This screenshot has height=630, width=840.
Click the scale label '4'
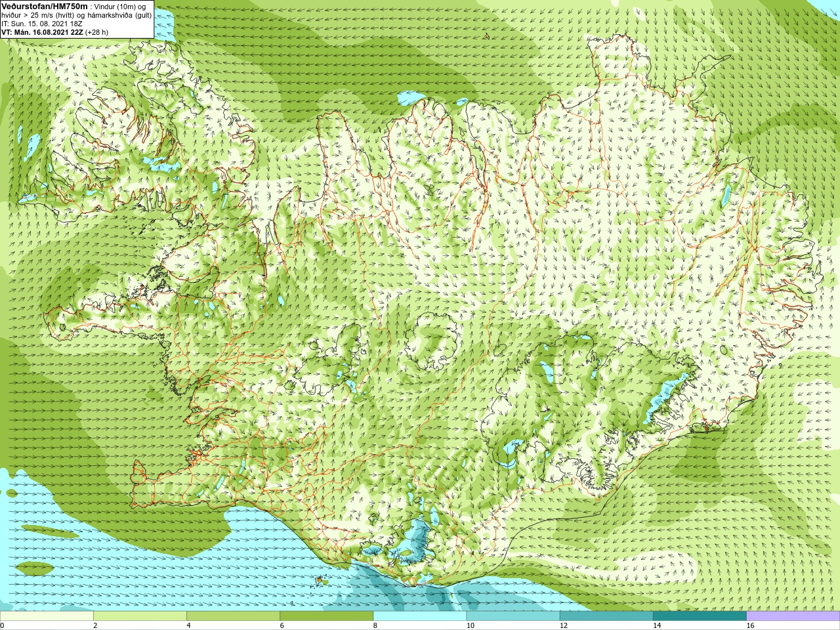(x=188, y=625)
